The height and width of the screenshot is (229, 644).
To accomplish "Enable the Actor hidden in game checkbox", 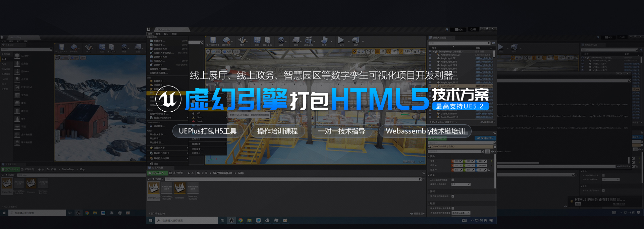I will 453,180.
